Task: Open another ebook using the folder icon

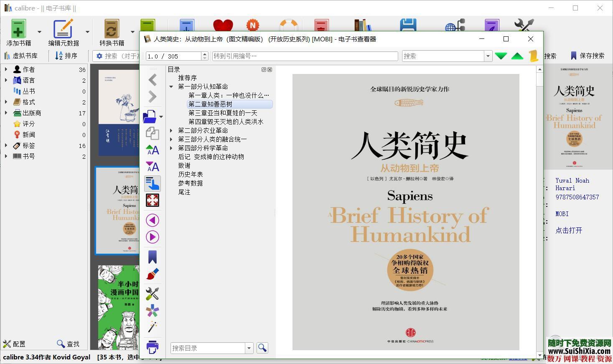Action: (150, 117)
